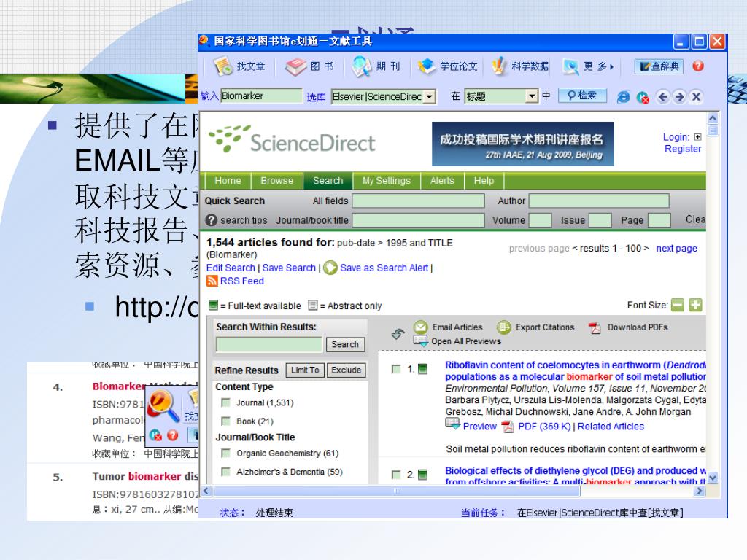The width and height of the screenshot is (747, 560).
Task: Click the Limit To button
Action: coord(305,370)
